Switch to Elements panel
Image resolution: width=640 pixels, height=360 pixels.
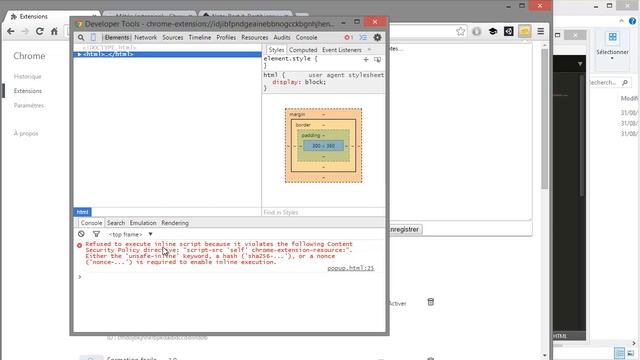pyautogui.click(x=117, y=38)
